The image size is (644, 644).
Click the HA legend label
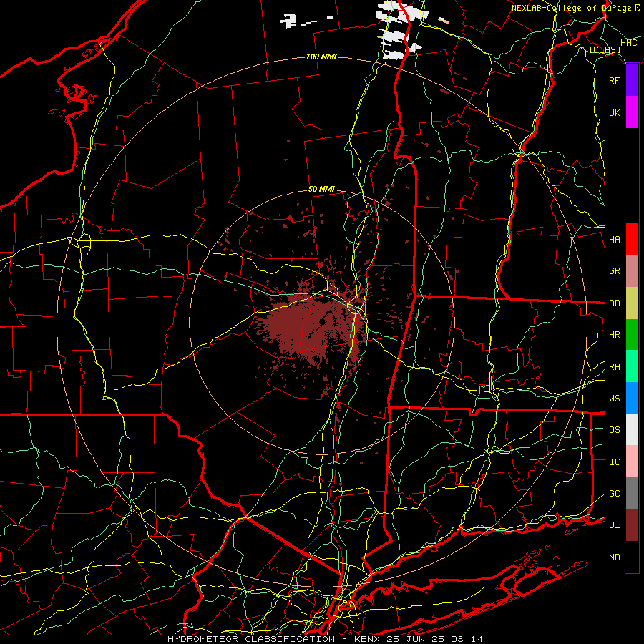click(615, 239)
